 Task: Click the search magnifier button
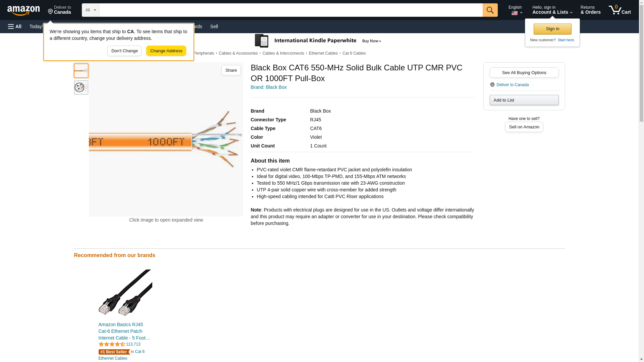click(x=490, y=10)
